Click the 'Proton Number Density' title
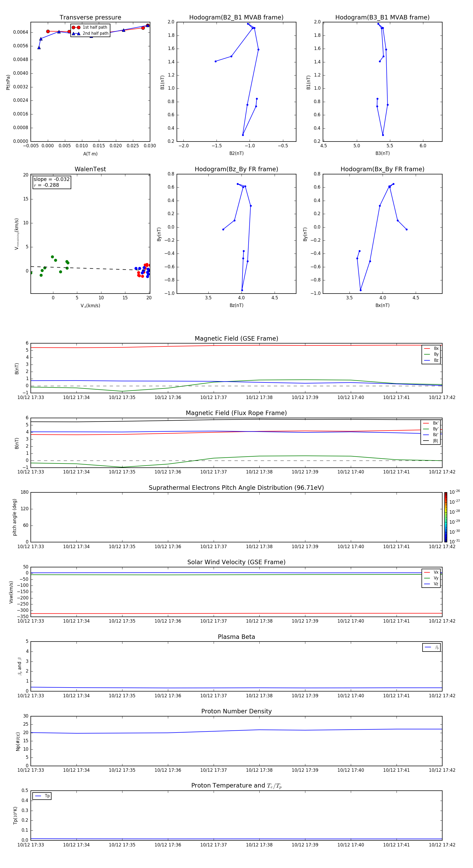The width and height of the screenshot is (473, 868). tap(236, 711)
